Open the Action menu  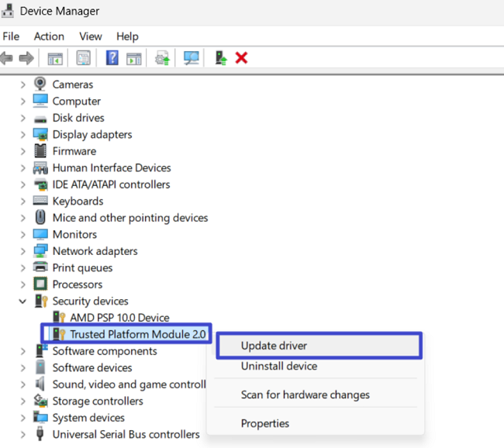pos(49,36)
